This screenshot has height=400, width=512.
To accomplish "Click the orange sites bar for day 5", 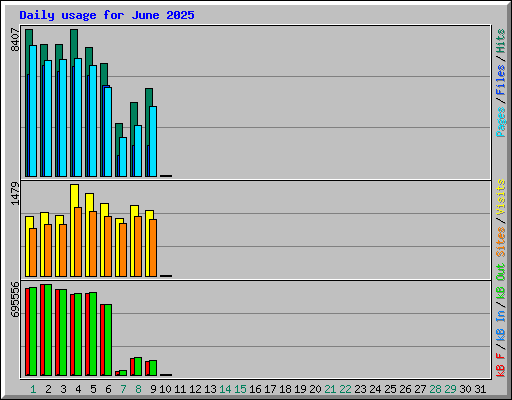I will 93,244.
